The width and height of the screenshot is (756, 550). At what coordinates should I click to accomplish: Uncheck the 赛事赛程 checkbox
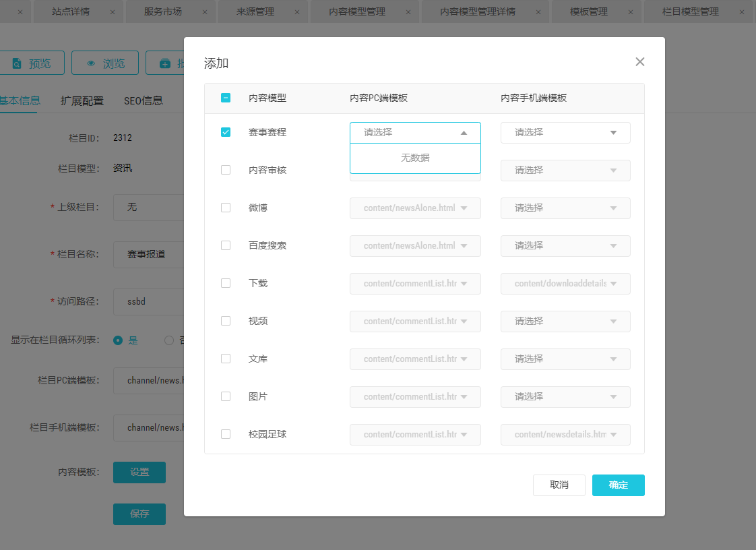226,133
